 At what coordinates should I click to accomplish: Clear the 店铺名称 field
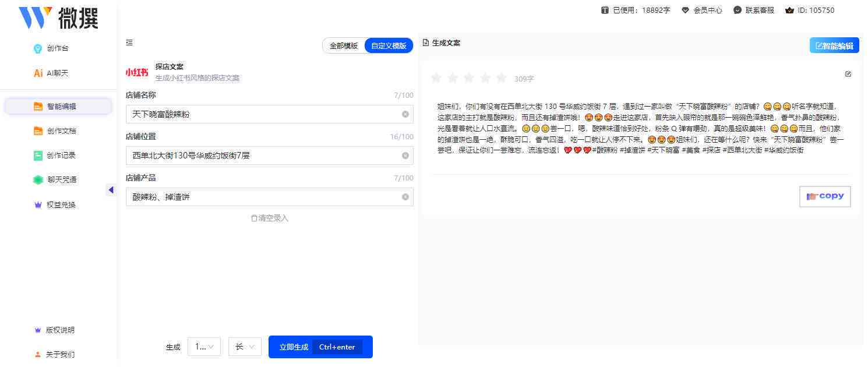click(x=405, y=114)
